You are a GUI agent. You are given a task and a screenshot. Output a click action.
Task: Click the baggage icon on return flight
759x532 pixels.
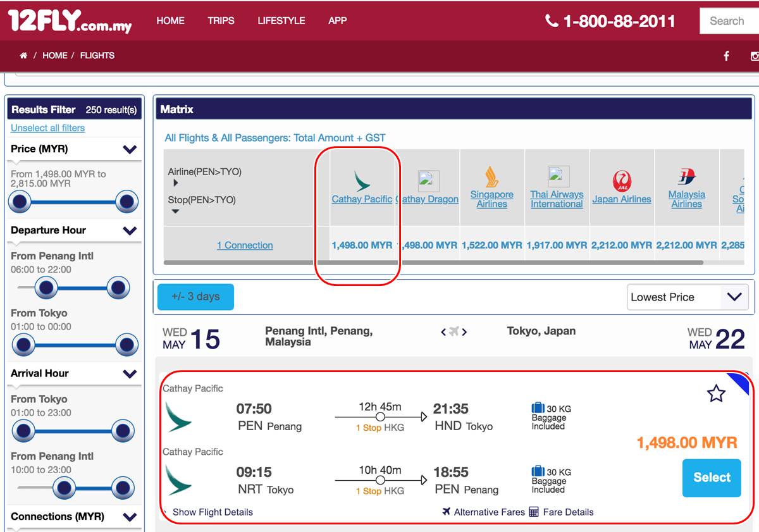(x=538, y=471)
